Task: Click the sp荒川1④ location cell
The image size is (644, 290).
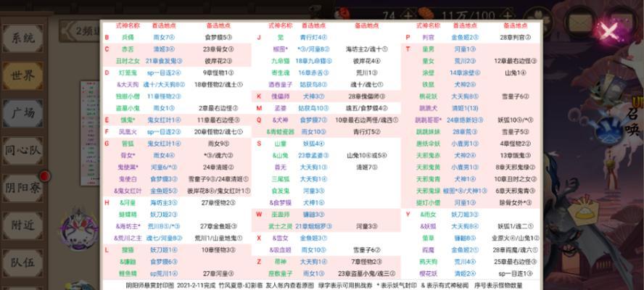Action: click(x=163, y=273)
